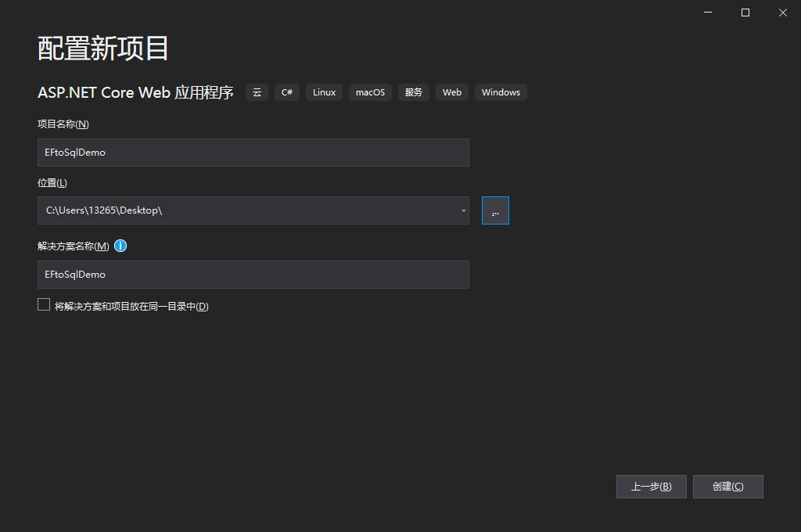Screen dimensions: 801x532
Task: Create the project with 创建(C) button
Action: point(728,487)
